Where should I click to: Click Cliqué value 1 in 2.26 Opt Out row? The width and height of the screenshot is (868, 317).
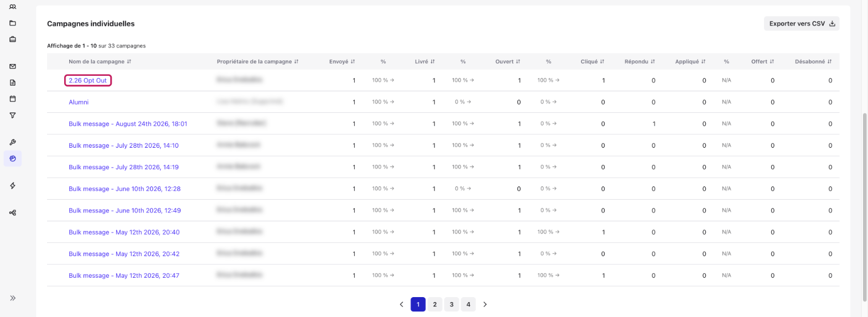click(603, 81)
